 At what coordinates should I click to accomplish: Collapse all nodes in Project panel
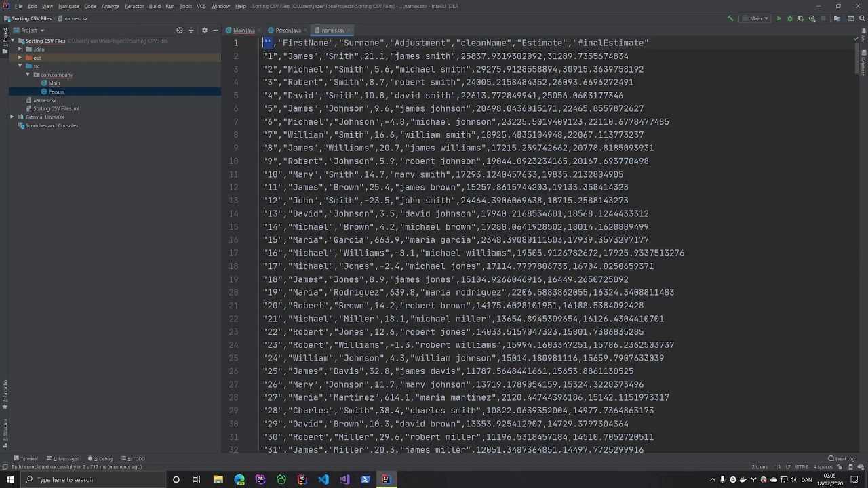[x=191, y=30]
